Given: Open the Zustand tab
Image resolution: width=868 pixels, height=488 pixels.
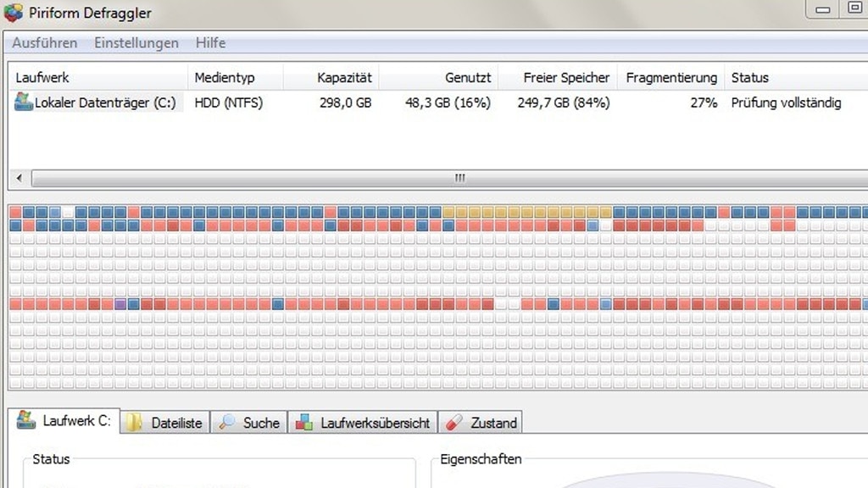Looking at the screenshot, I should tap(481, 423).
